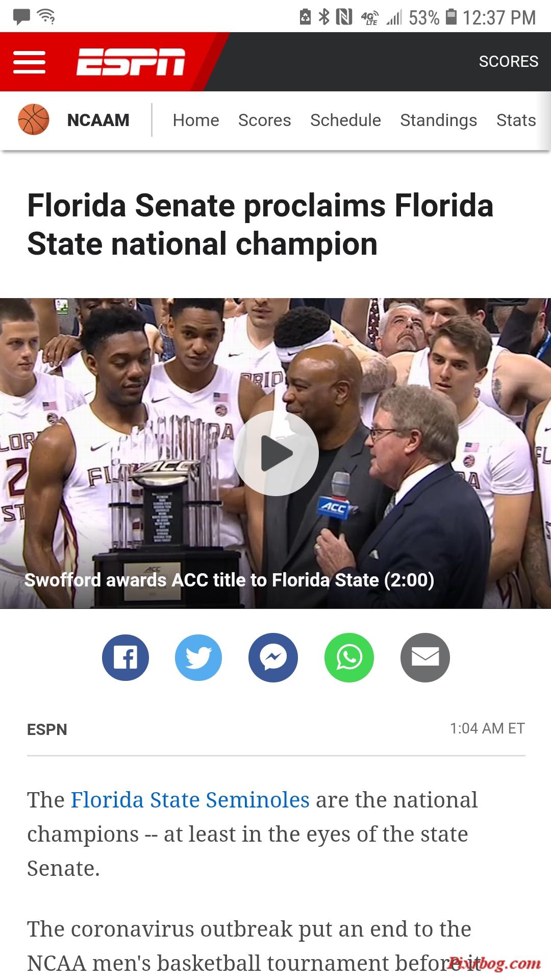Open the ESPN hamburger menu

[x=29, y=62]
